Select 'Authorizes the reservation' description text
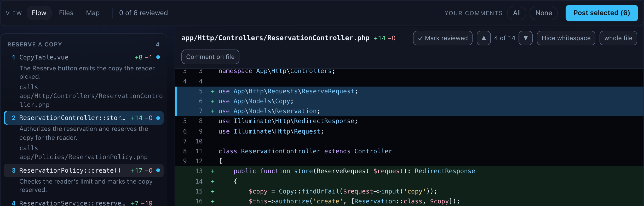The width and height of the screenshot is (644, 206). (84, 133)
